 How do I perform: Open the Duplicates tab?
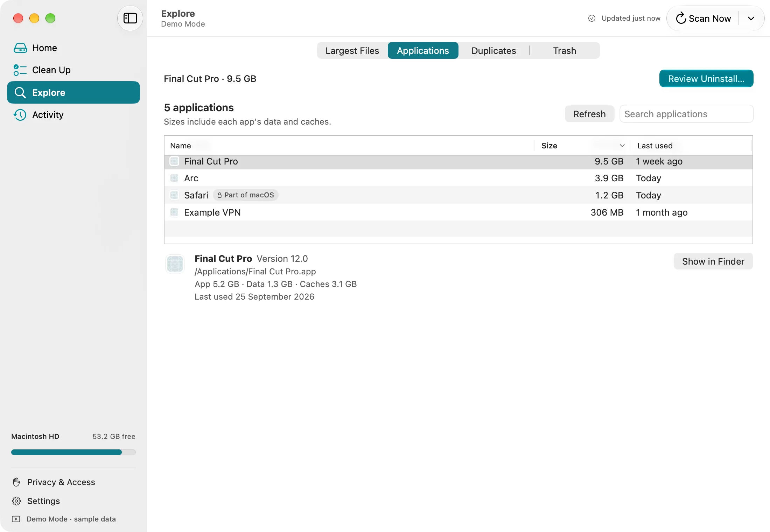[494, 51]
